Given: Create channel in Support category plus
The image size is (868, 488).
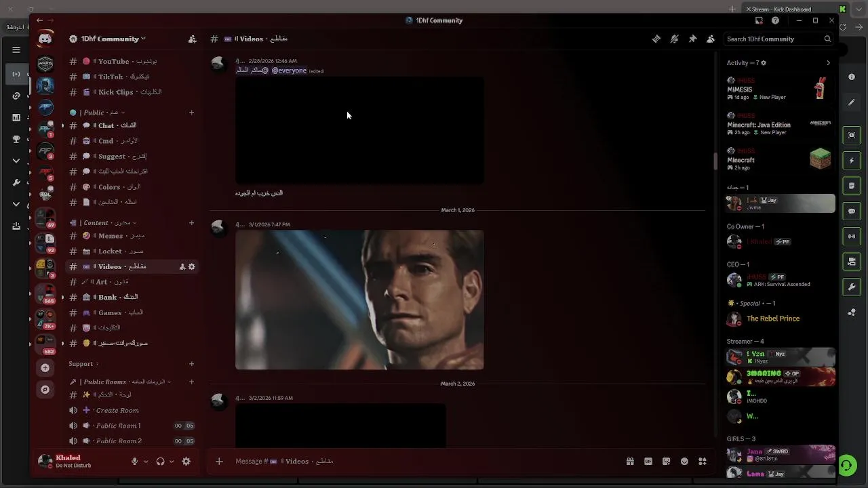Looking at the screenshot, I should pos(191,364).
